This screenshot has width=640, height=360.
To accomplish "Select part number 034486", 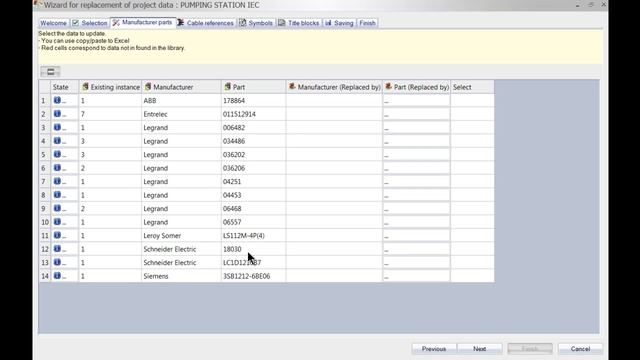I will 253,141.
